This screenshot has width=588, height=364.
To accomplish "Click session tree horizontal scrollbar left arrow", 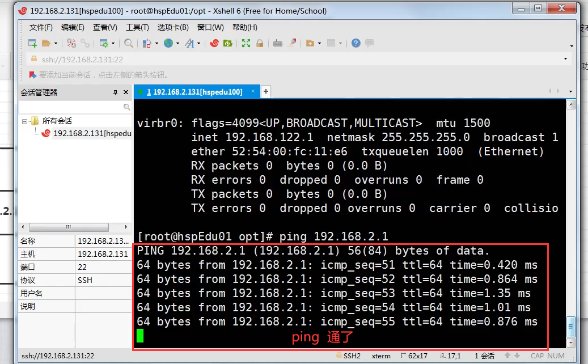I will click(23, 227).
